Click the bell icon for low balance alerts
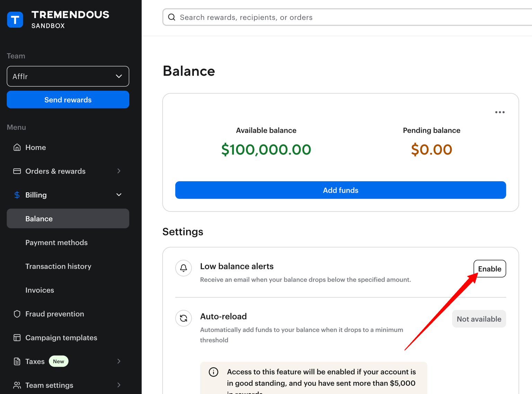Screen dimensions: 532x394 [x=184, y=268]
